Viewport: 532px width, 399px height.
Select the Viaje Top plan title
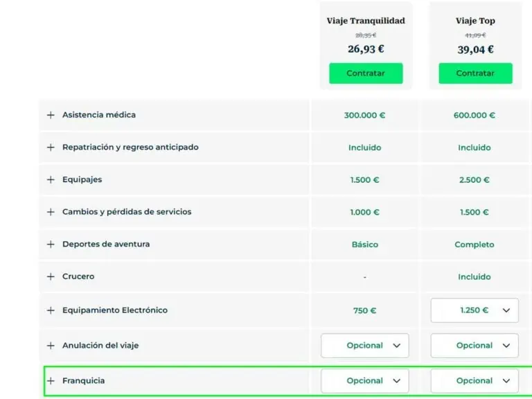[x=475, y=21]
